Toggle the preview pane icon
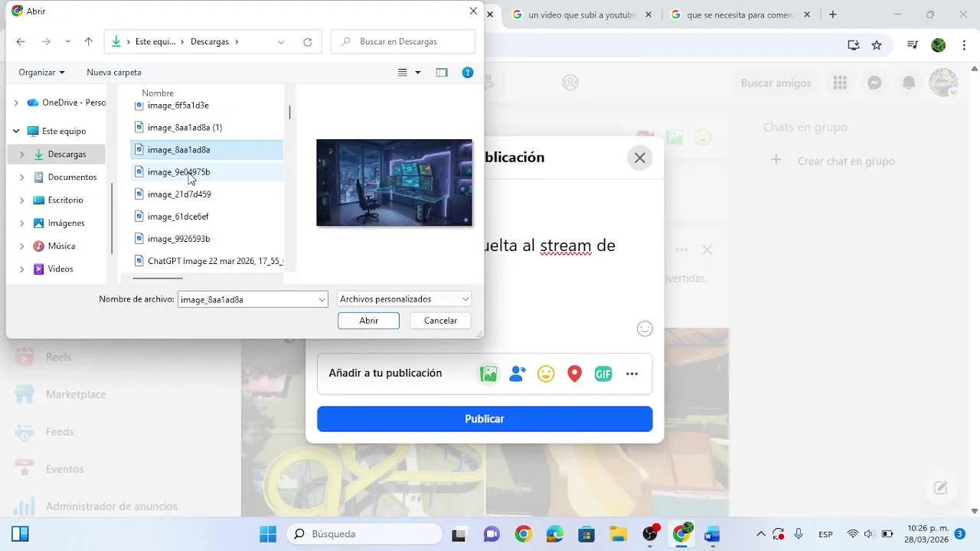The width and height of the screenshot is (980, 551). tap(442, 73)
